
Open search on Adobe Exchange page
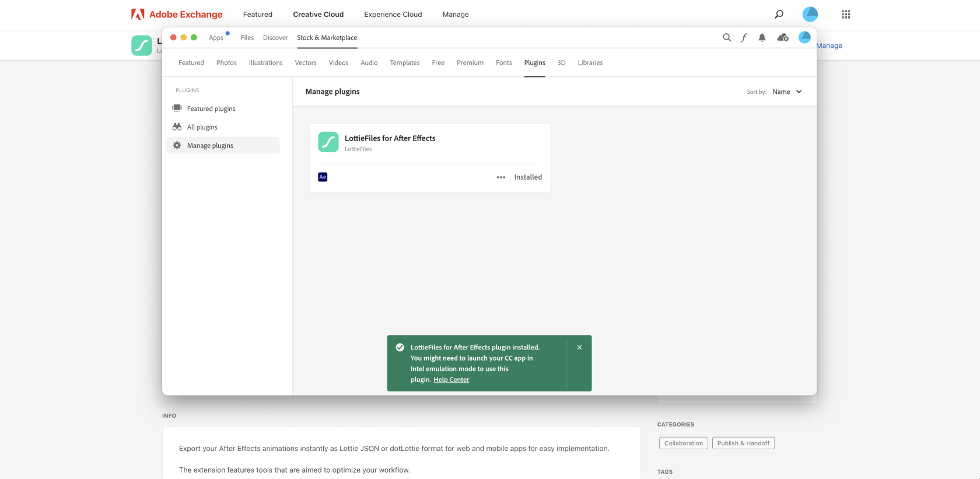click(779, 14)
